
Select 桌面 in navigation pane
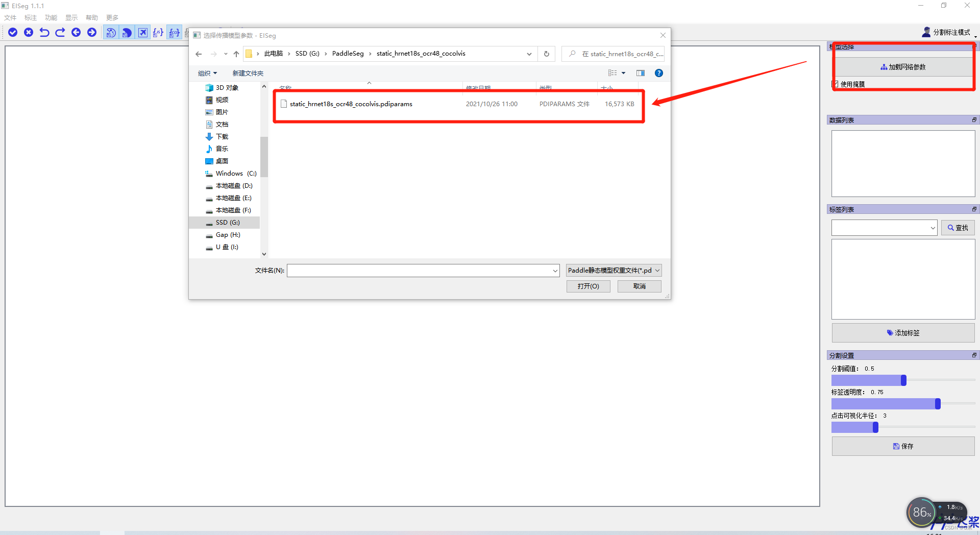tap(222, 161)
